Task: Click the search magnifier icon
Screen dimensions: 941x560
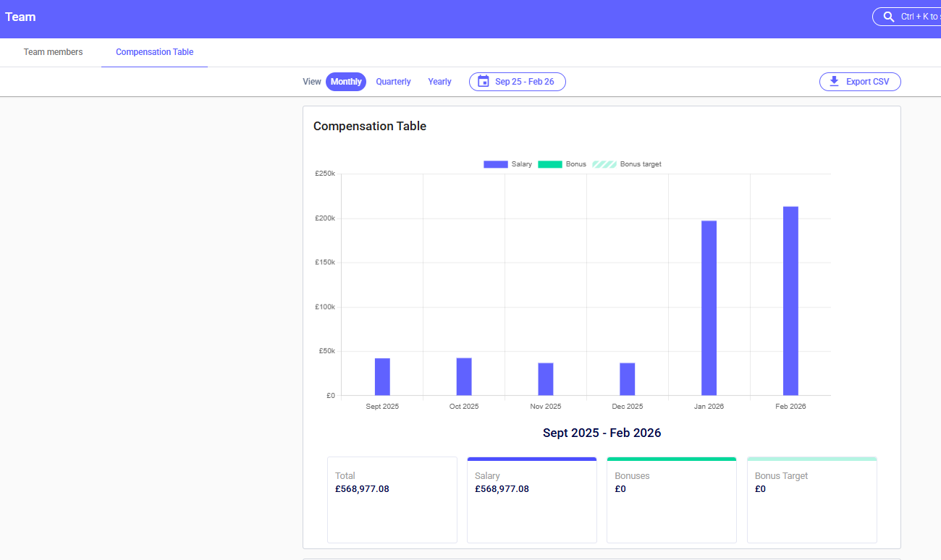Action: (x=889, y=17)
